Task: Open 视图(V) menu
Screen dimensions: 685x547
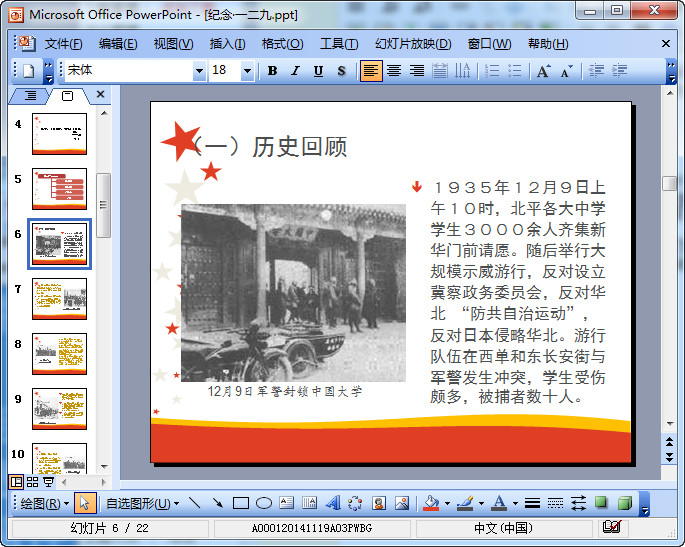Action: click(173, 44)
